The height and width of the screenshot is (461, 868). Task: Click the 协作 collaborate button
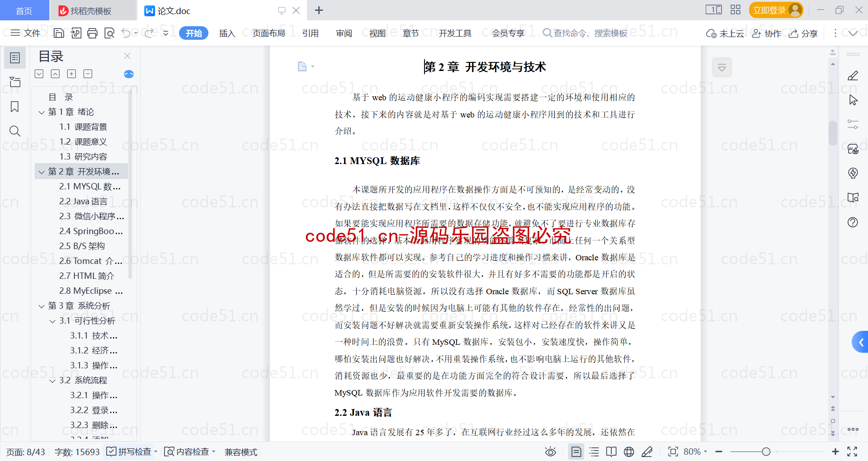(766, 33)
